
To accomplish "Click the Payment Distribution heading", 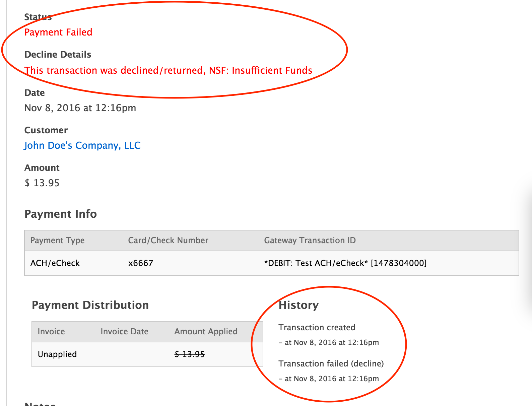I will [x=90, y=305].
